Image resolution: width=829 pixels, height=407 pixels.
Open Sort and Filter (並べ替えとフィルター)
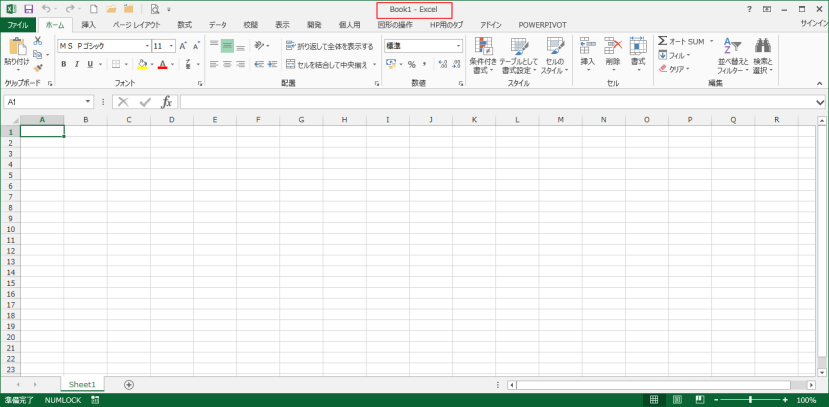(x=733, y=56)
